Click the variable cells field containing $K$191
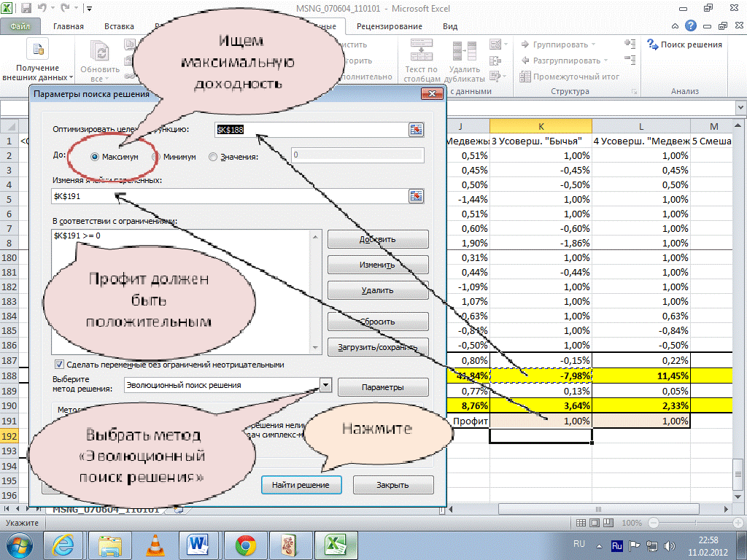The image size is (747, 560). click(x=229, y=196)
